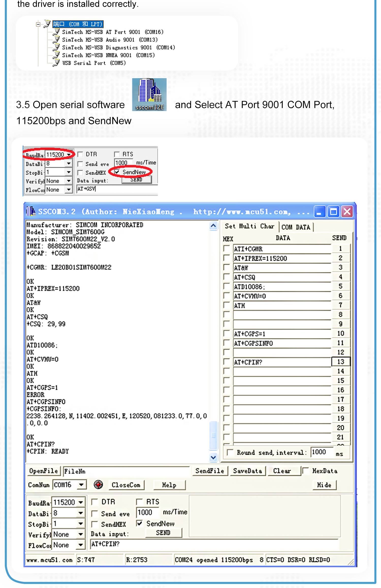The width and height of the screenshot is (381, 588).
Task: Enable Round send checkbox
Action: [x=230, y=452]
